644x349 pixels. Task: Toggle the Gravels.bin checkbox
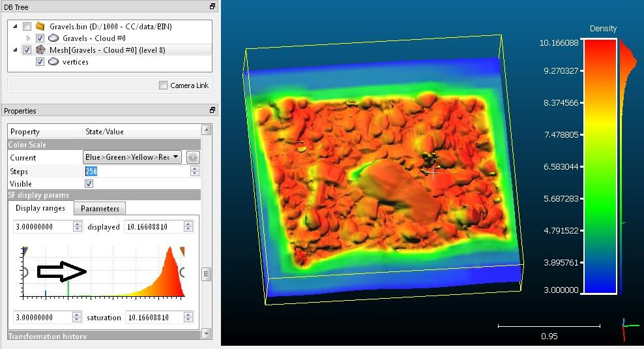(x=27, y=27)
